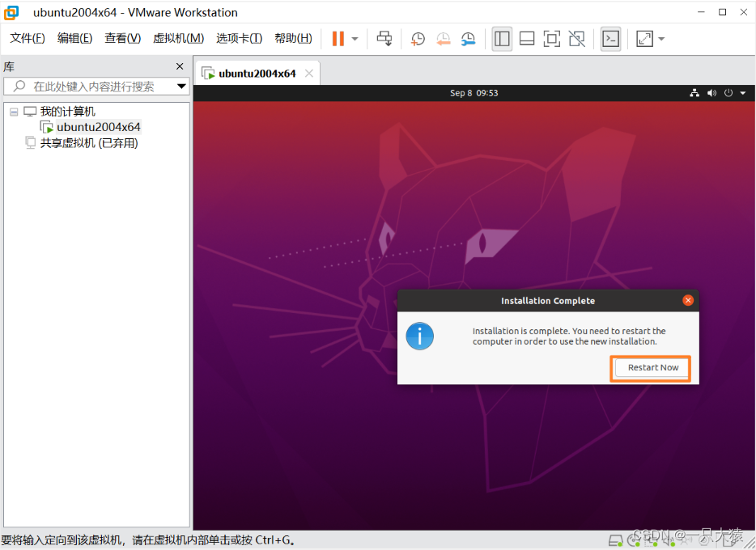Close the ubuntu2004x64 tab

click(309, 74)
